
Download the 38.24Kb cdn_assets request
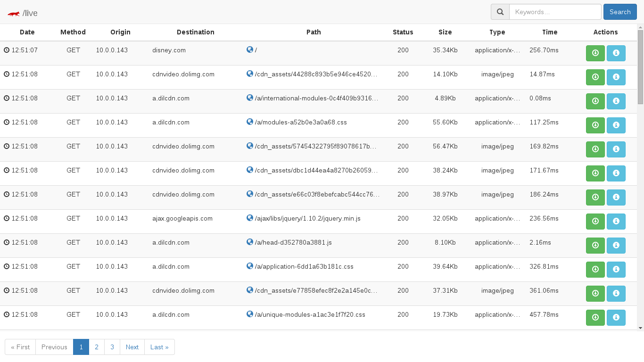coord(595,173)
